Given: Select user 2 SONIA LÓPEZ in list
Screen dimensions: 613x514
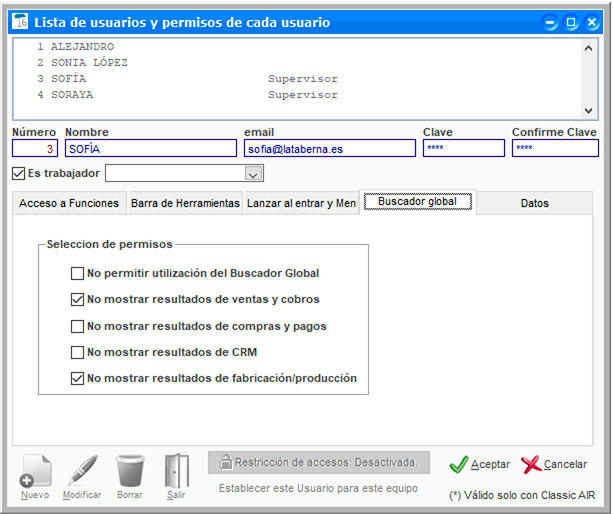Looking at the screenshot, I should 297,63.
